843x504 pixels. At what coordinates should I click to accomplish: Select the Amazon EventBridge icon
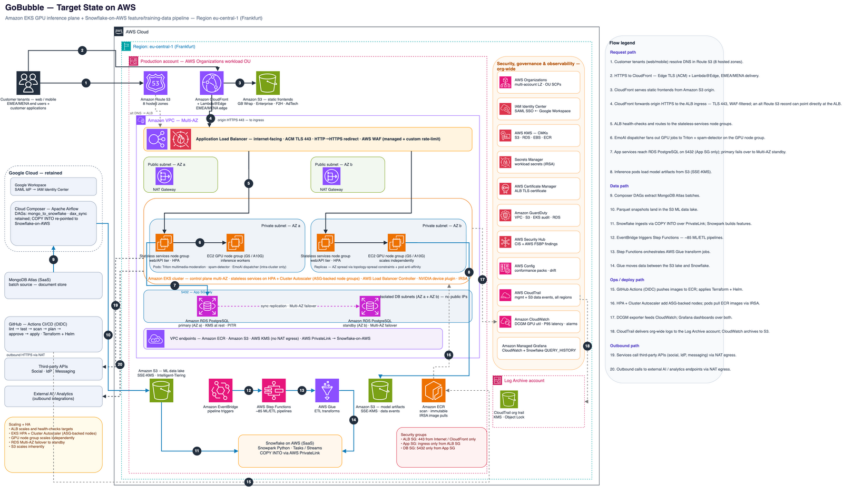point(221,391)
